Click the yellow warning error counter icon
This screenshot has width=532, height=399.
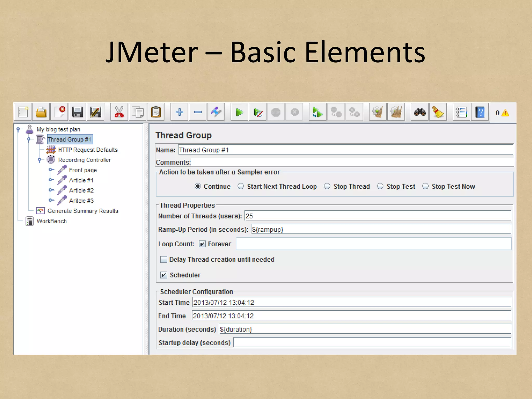505,113
